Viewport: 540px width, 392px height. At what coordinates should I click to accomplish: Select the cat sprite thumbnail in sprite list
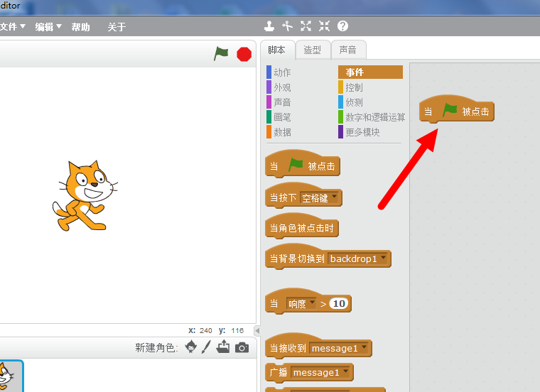click(10, 376)
